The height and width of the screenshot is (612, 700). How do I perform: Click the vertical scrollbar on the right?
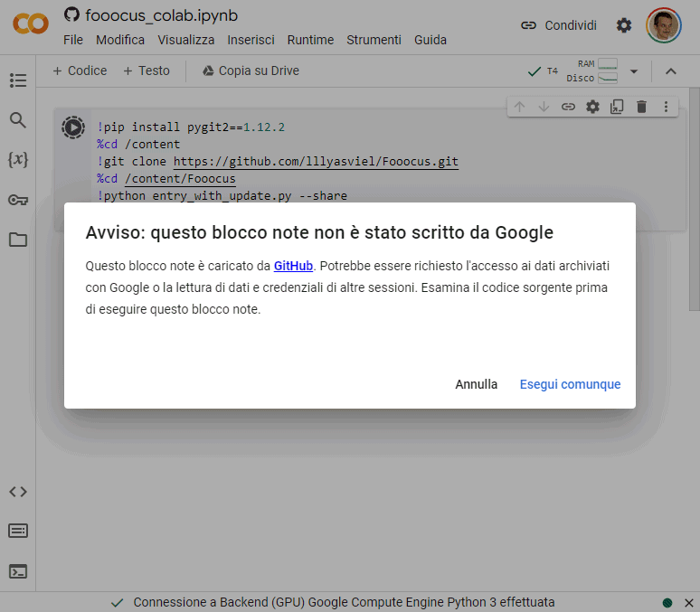pyautogui.click(x=695, y=199)
